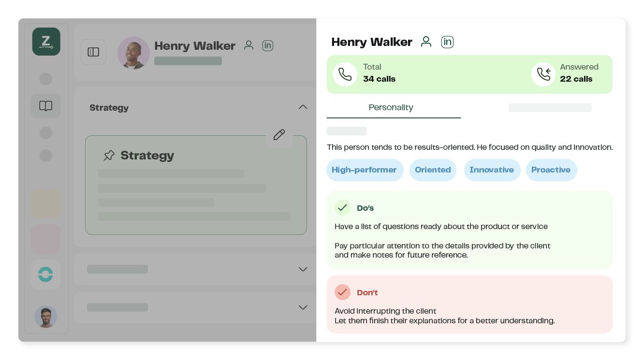Click the pin icon beside Strategy title
This screenshot has height=361, width=644.
(x=109, y=156)
